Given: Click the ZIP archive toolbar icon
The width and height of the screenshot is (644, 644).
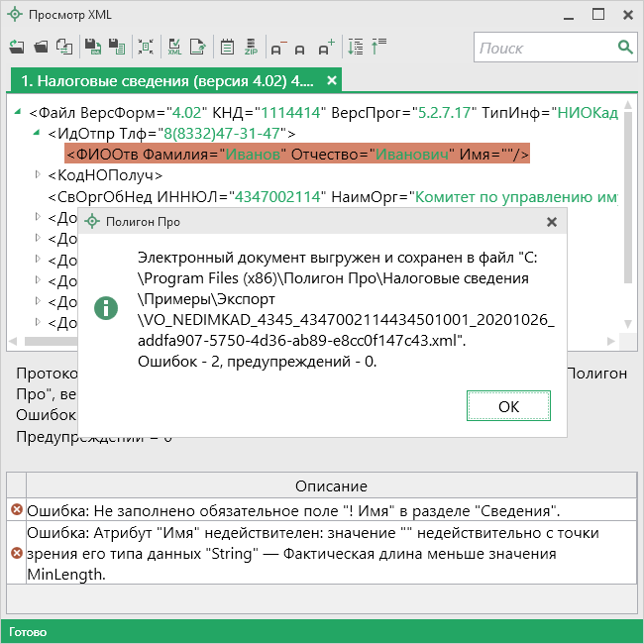Looking at the screenshot, I should pyautogui.click(x=251, y=47).
